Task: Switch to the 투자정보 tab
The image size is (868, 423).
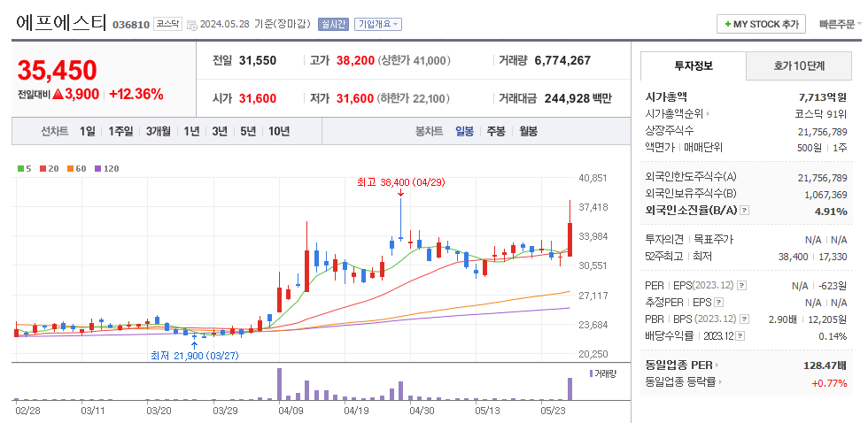Action: pos(693,65)
